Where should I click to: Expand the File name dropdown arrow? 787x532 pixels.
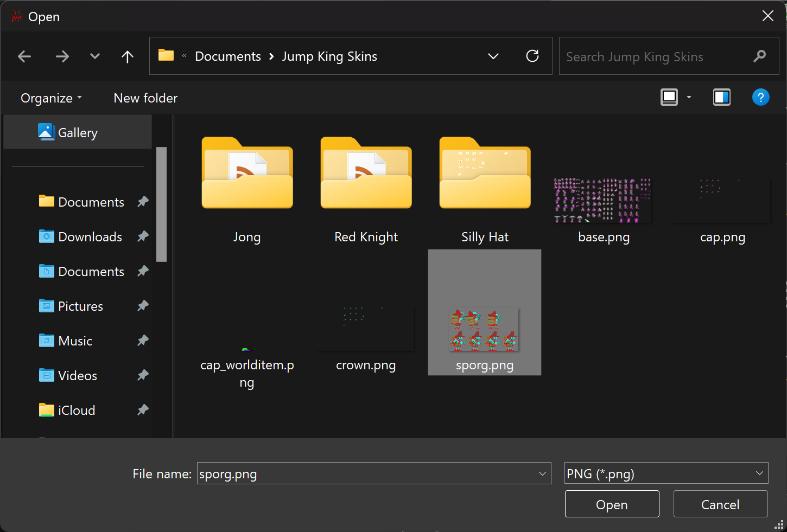point(542,473)
